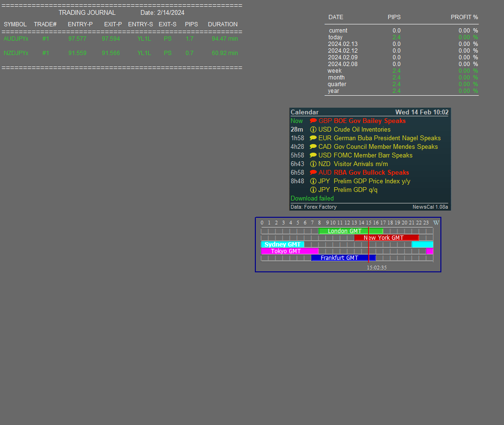Viewport: 504px width, 425px height.
Task: Select the cyan Sydney GMT session bar
Action: point(283,245)
